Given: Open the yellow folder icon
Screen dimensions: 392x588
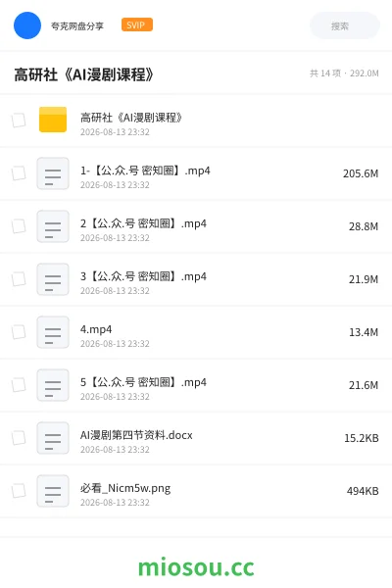Looking at the screenshot, I should point(53,120).
